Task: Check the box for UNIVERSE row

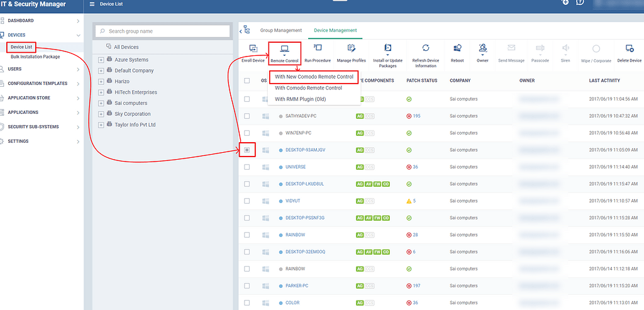Action: click(247, 167)
